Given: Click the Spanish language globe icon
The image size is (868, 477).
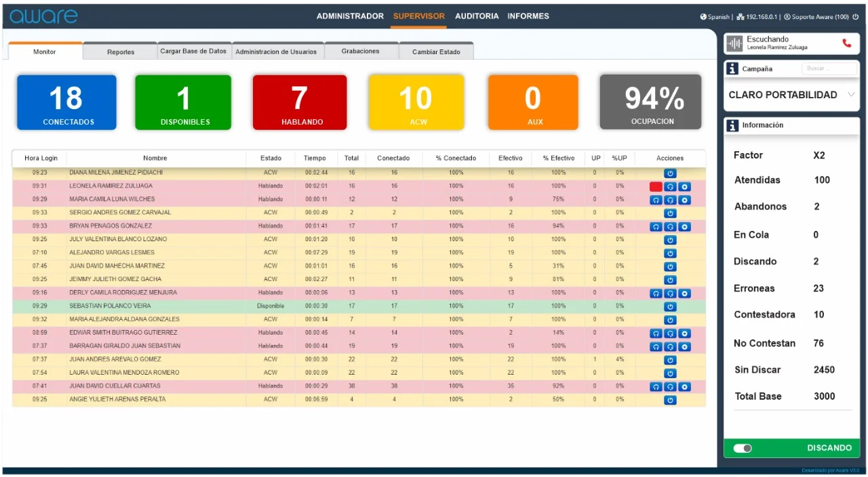Looking at the screenshot, I should point(703,17).
